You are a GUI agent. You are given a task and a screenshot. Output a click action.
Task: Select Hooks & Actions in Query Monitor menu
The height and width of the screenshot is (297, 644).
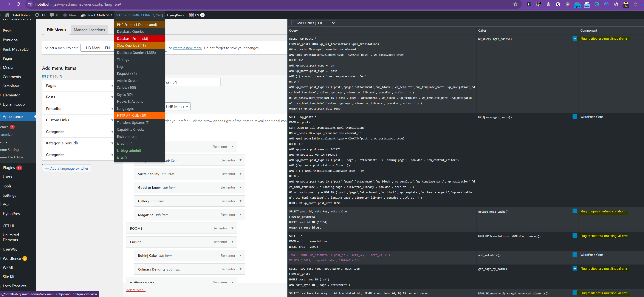pos(139,101)
